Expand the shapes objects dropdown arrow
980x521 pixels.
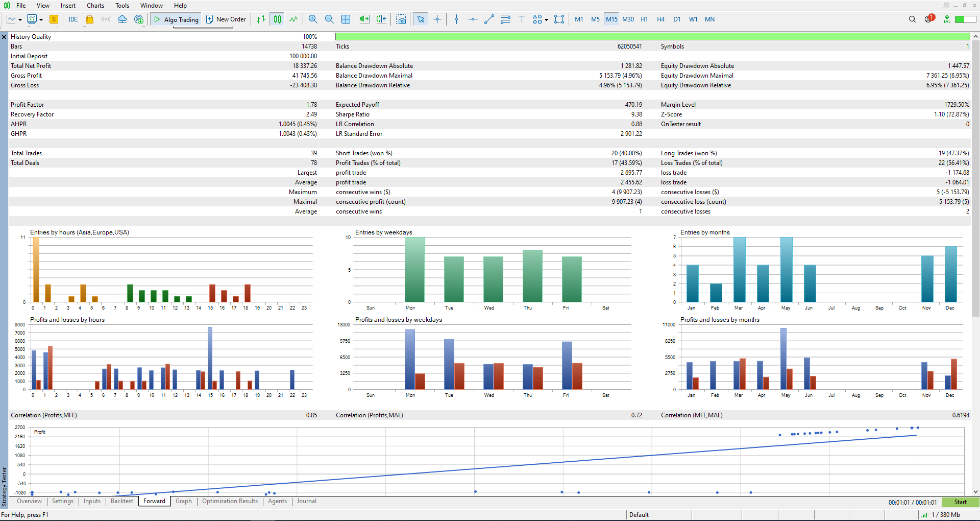point(546,20)
